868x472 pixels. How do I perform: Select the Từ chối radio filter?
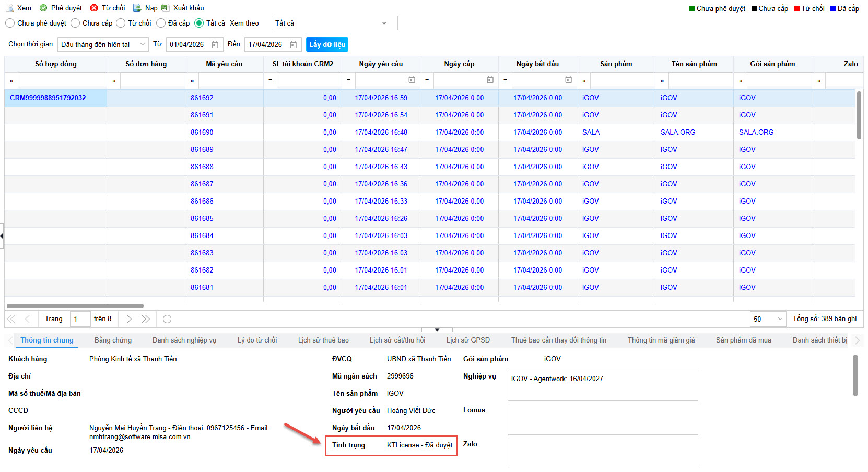(x=121, y=23)
